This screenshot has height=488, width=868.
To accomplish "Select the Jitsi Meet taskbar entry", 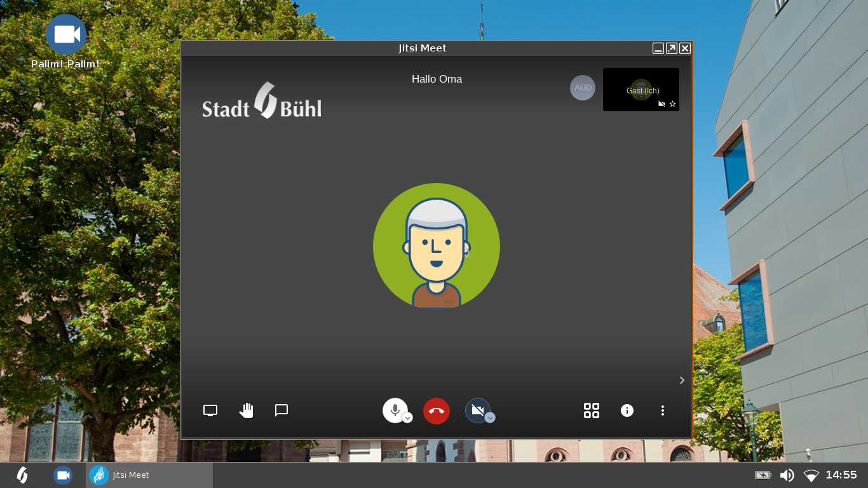I will pos(149,475).
